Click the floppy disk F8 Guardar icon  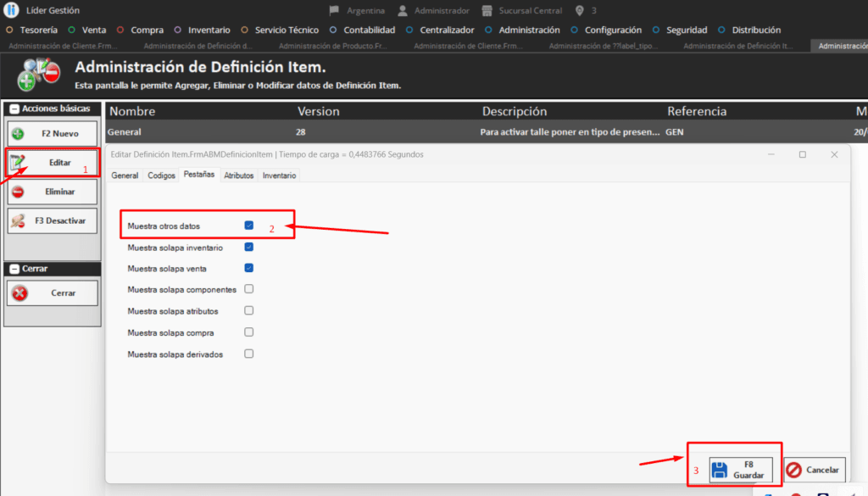pos(719,470)
